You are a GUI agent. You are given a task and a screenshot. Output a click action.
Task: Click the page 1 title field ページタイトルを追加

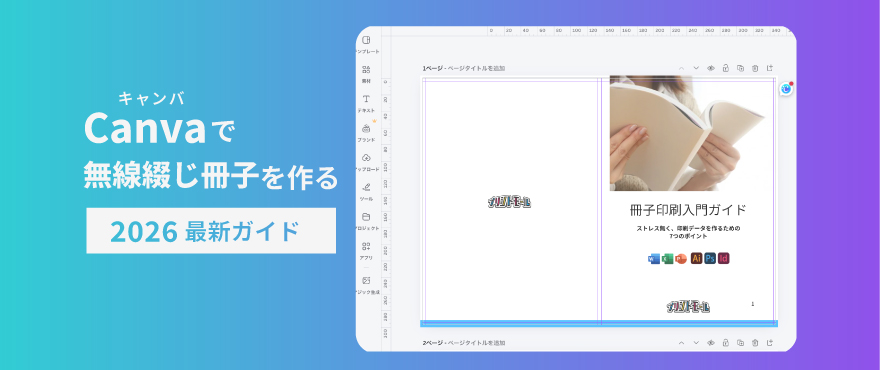click(476, 68)
